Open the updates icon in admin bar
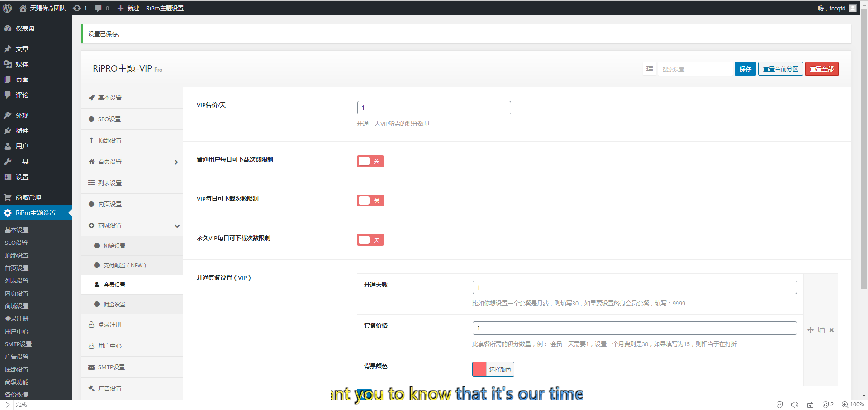Image resolution: width=868 pixels, height=410 pixels. point(77,8)
